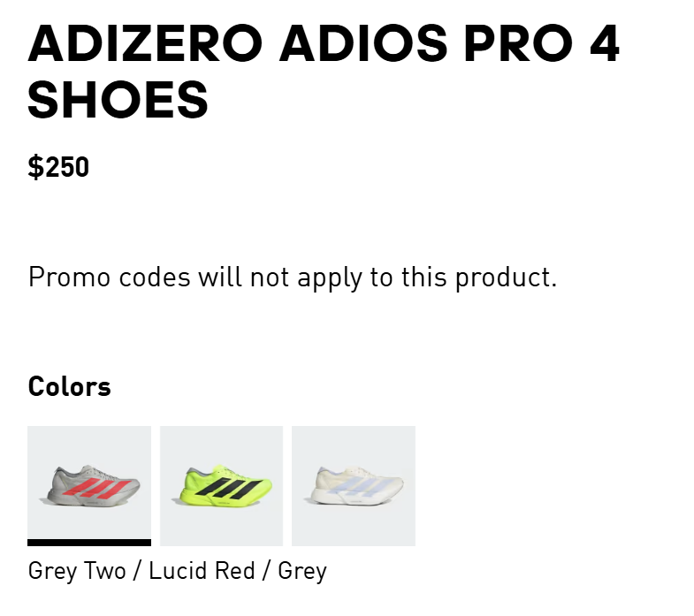Click the promo codes notice text
Image resolution: width=694 pixels, height=616 pixels.
point(293,278)
